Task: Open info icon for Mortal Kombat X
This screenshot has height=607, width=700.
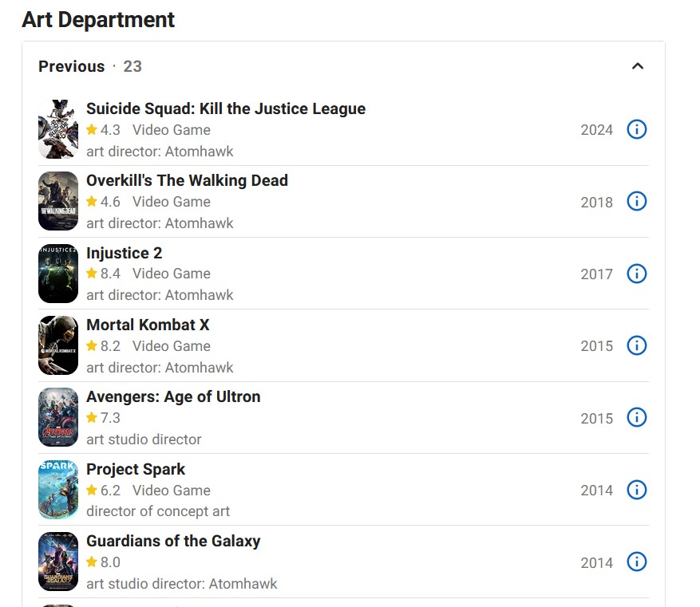Action: point(637,345)
